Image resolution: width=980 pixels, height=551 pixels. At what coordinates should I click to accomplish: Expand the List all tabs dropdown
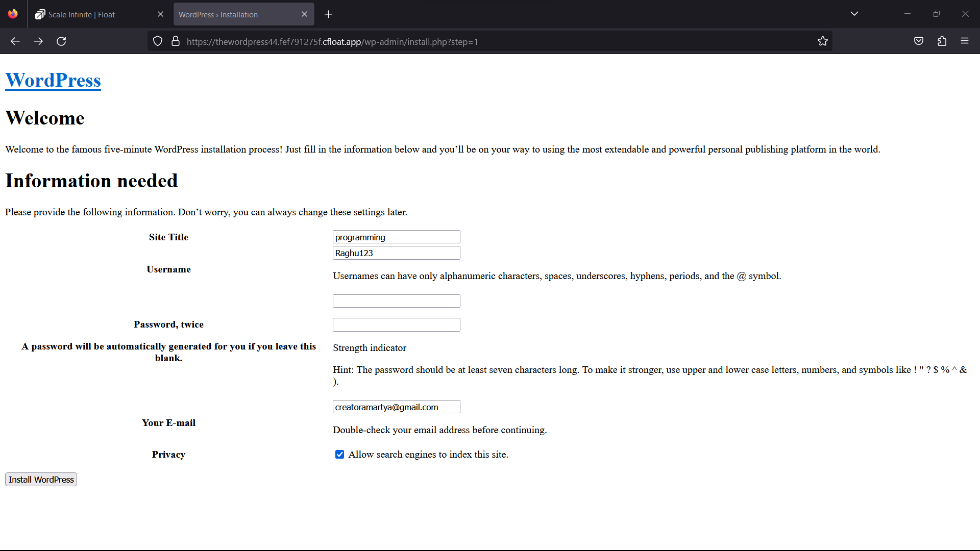(854, 14)
